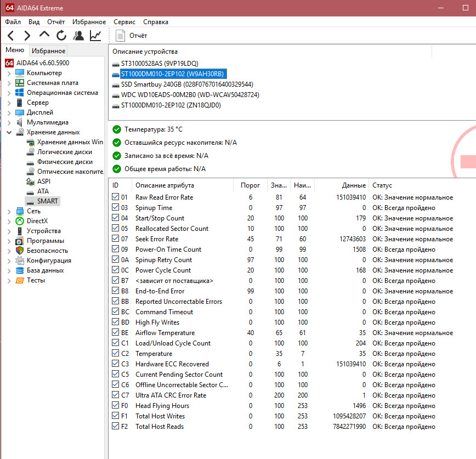Sort by the Статус column header
476x459 pixels.
pos(382,185)
